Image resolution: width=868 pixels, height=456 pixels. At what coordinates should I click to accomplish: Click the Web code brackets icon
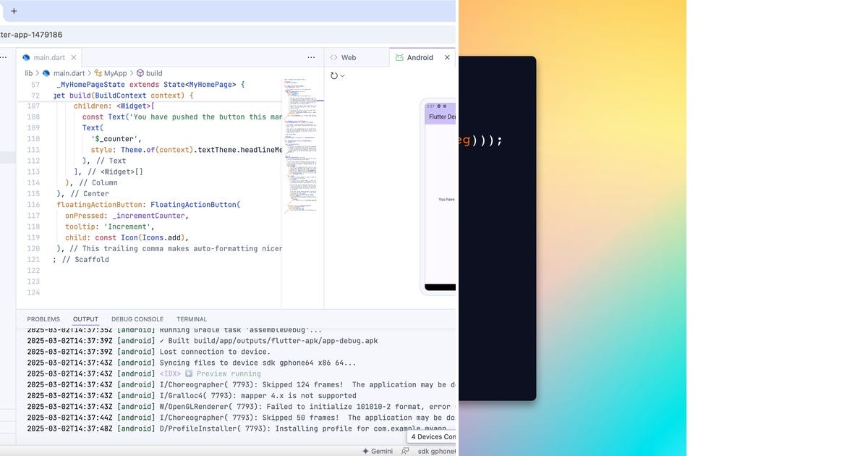[x=334, y=57]
